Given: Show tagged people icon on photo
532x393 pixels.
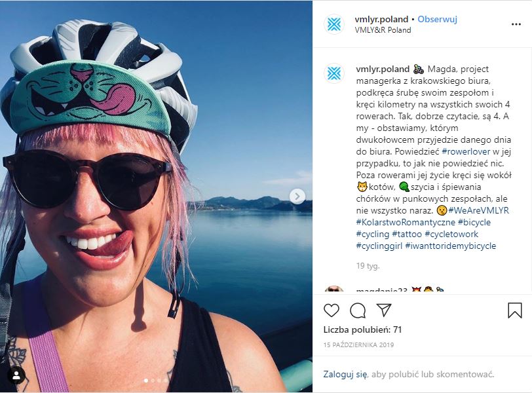Looking at the screenshot, I should [x=15, y=375].
